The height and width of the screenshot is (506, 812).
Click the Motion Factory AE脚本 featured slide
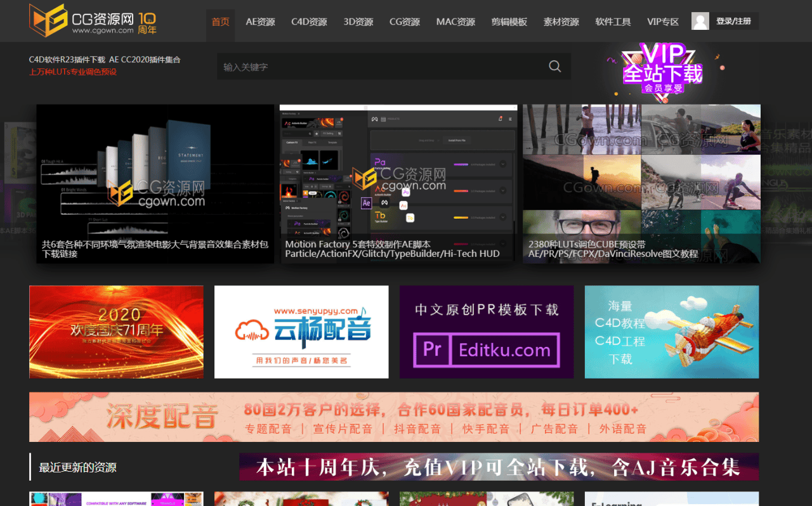pos(398,184)
